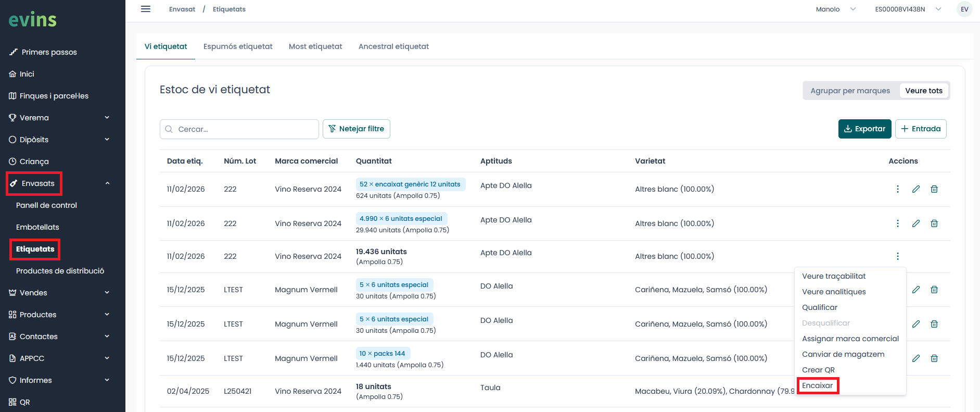Expand the APPCC sidebar chevron
This screenshot has height=412, width=980.
(x=107, y=358)
